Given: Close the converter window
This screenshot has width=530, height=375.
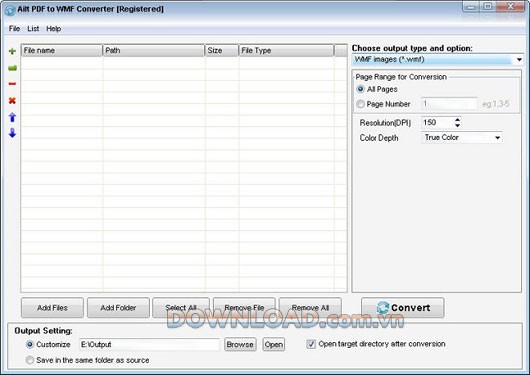Looking at the screenshot, I should 511,7.
